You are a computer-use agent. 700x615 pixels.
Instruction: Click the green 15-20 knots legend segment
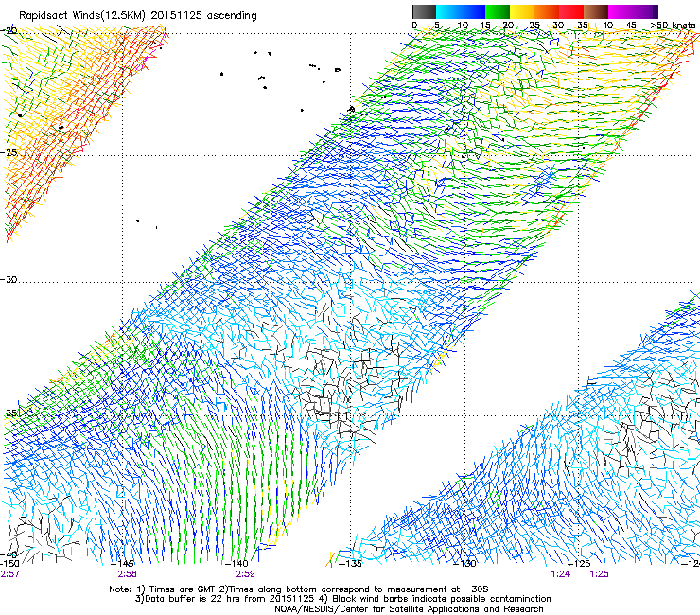point(498,11)
